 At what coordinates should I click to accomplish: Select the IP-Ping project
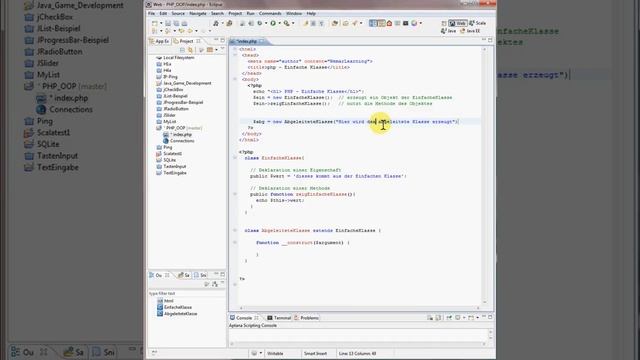click(167, 77)
